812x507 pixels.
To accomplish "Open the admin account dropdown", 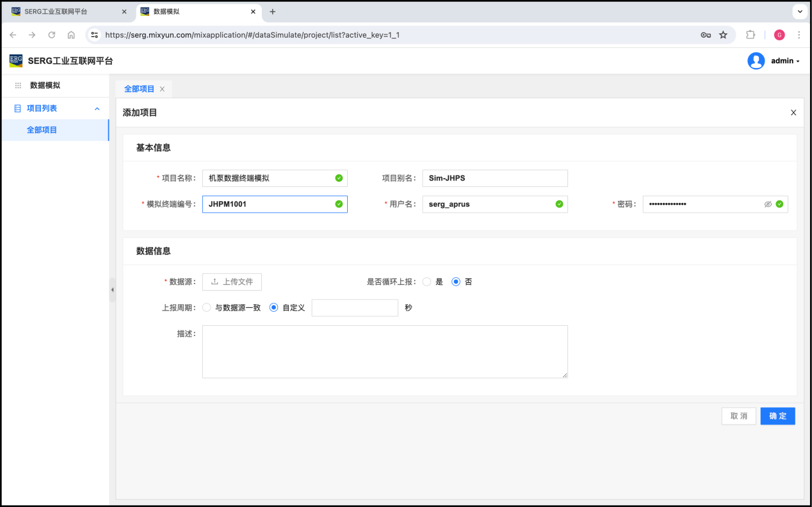I will tap(785, 61).
